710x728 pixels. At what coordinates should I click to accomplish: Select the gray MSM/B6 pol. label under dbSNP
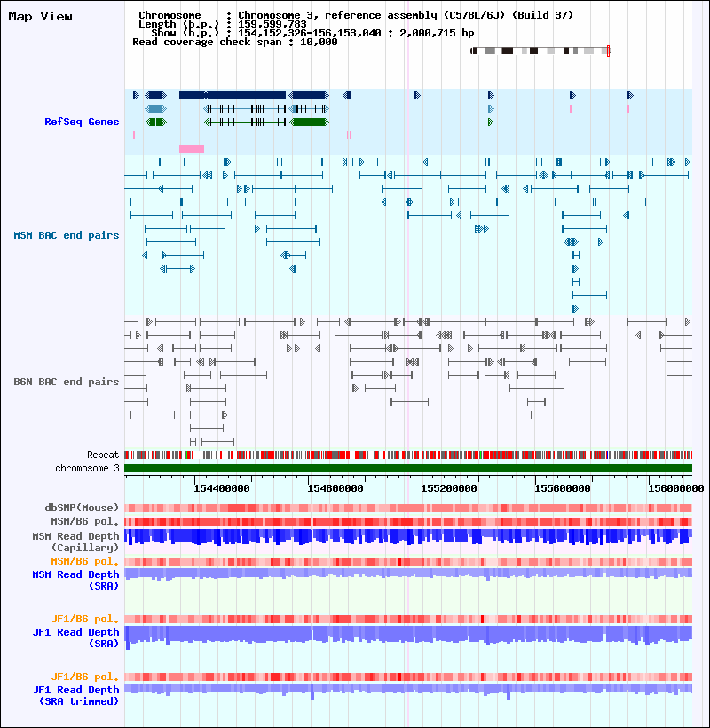84,521
